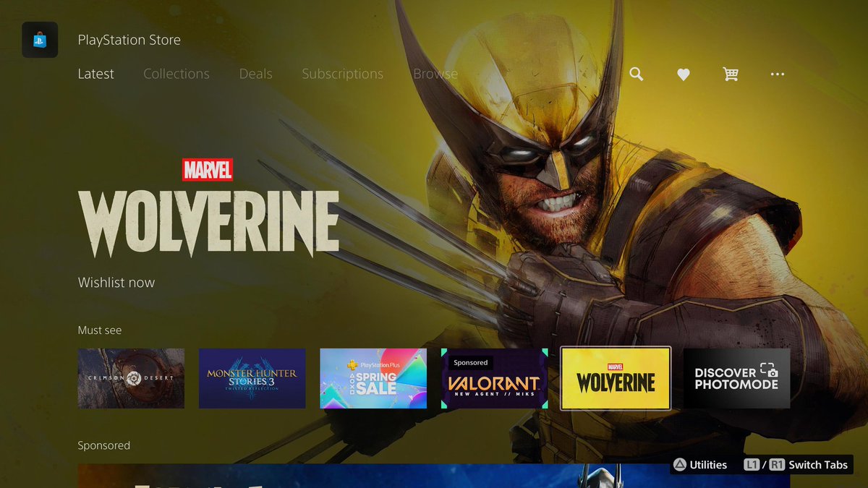
Task: Switch to the Collections tab
Action: coord(176,74)
